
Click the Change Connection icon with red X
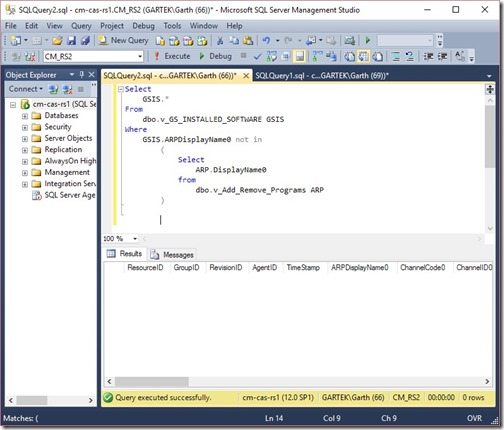pyautogui.click(x=30, y=57)
